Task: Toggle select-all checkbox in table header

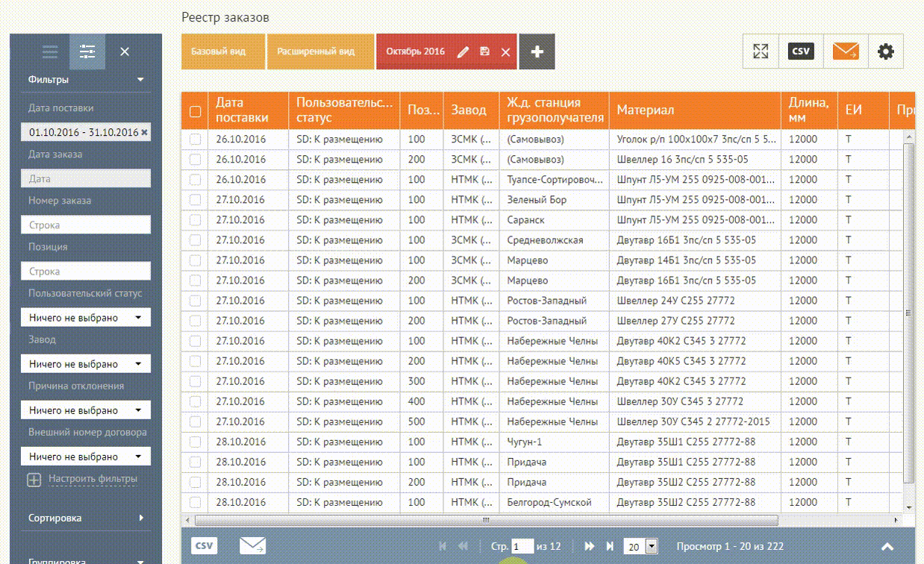Action: (196, 112)
